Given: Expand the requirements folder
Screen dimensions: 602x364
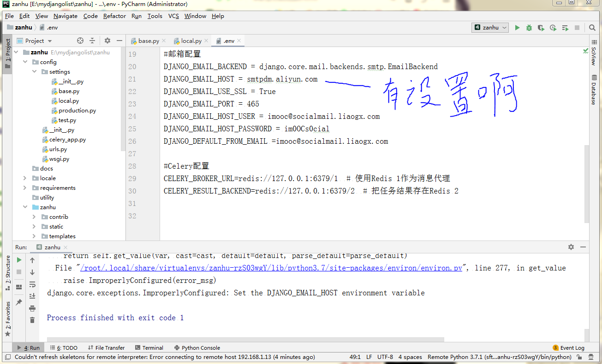Looking at the screenshot, I should coord(25,188).
